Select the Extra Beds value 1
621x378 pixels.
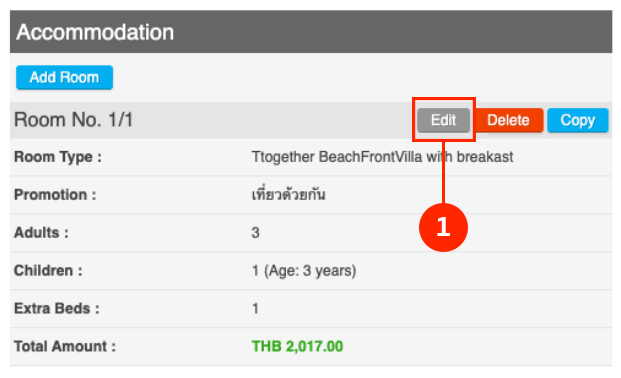click(255, 308)
